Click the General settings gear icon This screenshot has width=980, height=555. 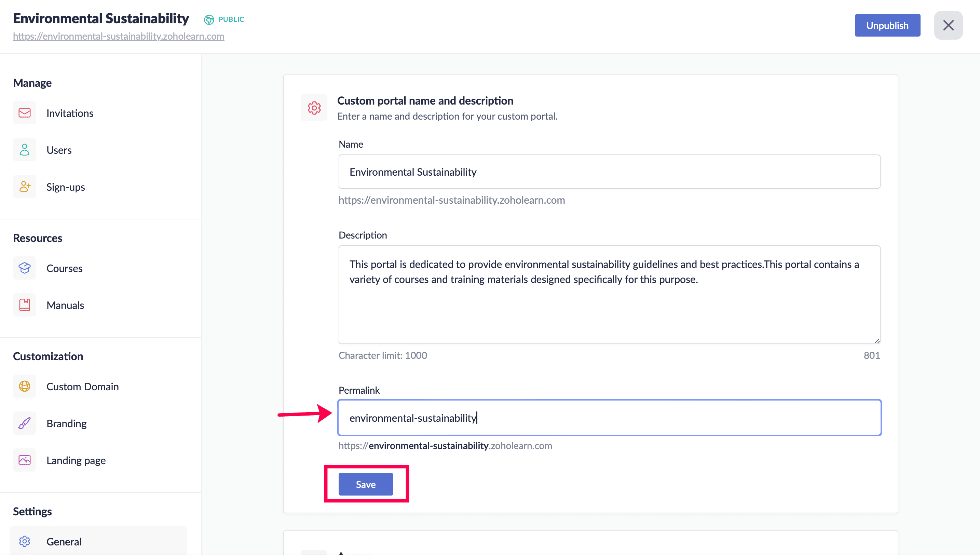tap(24, 541)
